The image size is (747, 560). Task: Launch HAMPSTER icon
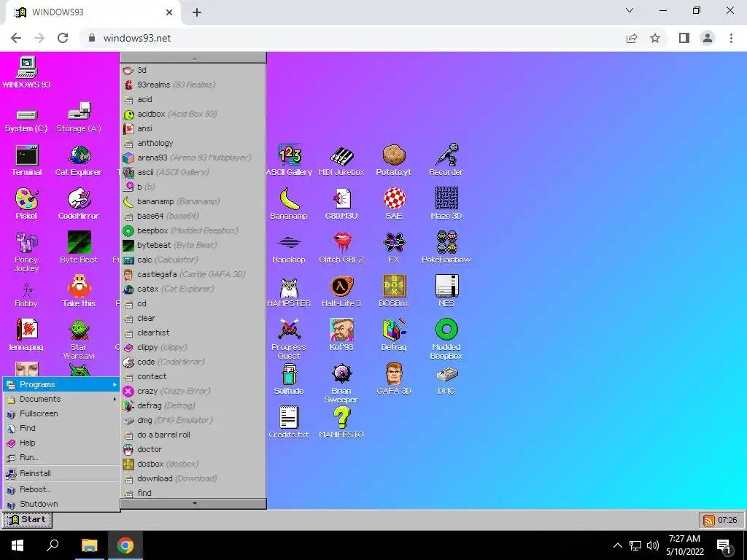[x=289, y=292]
